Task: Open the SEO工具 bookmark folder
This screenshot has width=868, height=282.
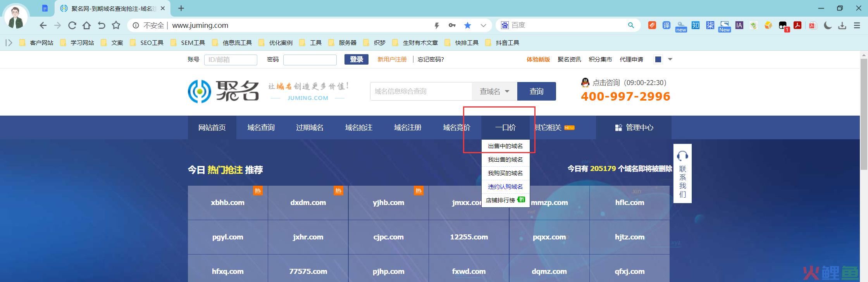Action: coord(147,43)
